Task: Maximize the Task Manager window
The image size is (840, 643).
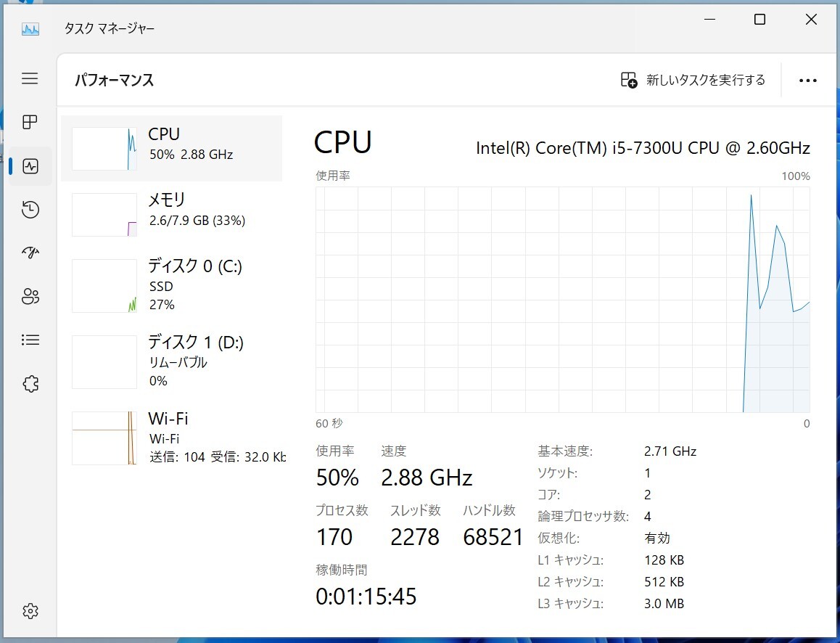Action: click(759, 20)
